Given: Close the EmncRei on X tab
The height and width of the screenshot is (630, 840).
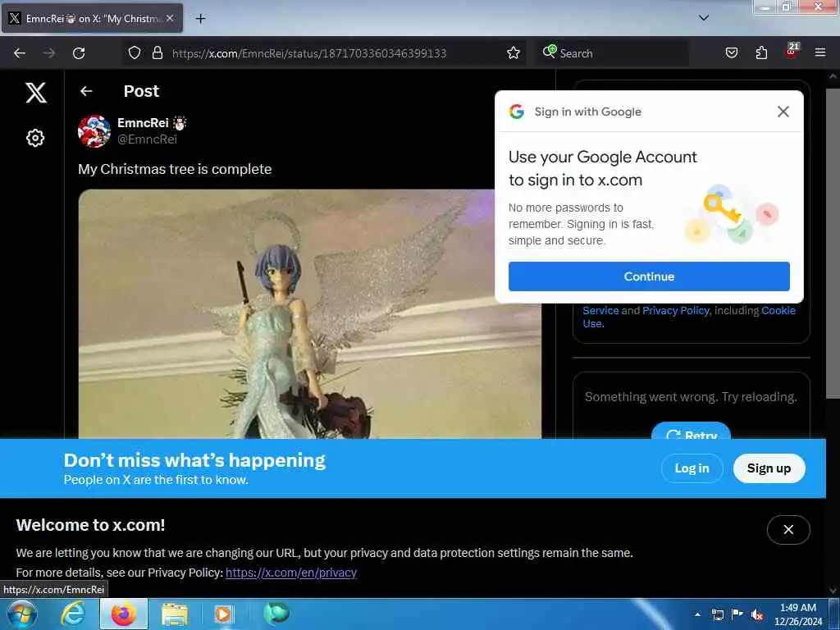Looking at the screenshot, I should pyautogui.click(x=170, y=18).
